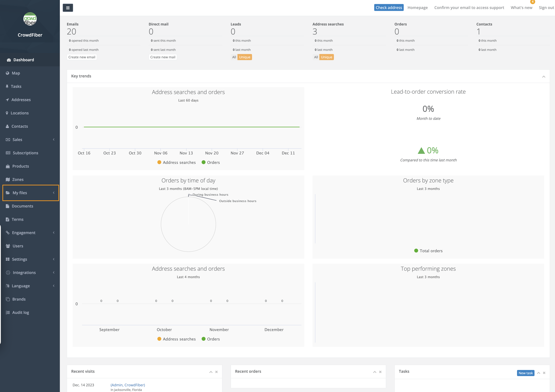Open the Subscriptions menu item
Viewport: 555px width, 392px height.
tap(25, 153)
